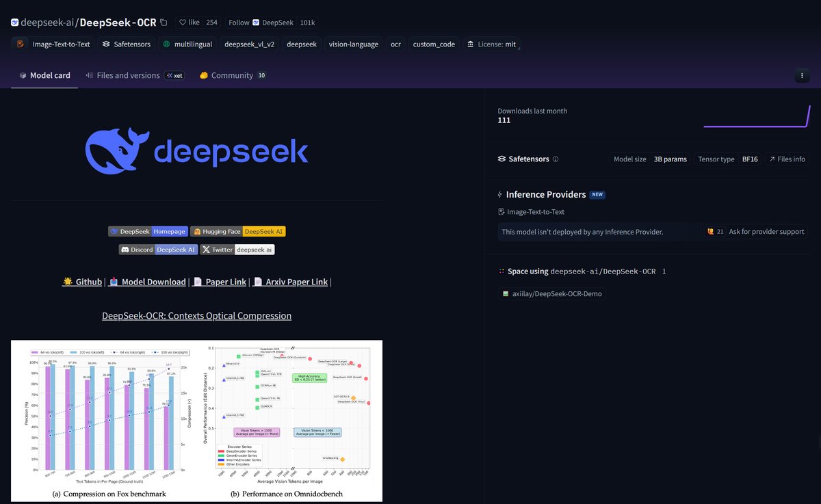This screenshot has height=504, width=821.
Task: Open Inference Providers heading link
Action: tap(546, 195)
